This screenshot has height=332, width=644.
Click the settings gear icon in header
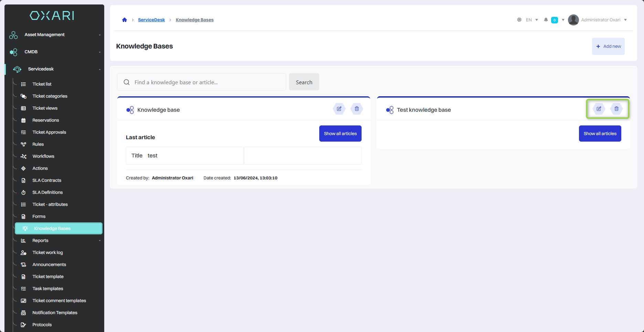tap(519, 20)
